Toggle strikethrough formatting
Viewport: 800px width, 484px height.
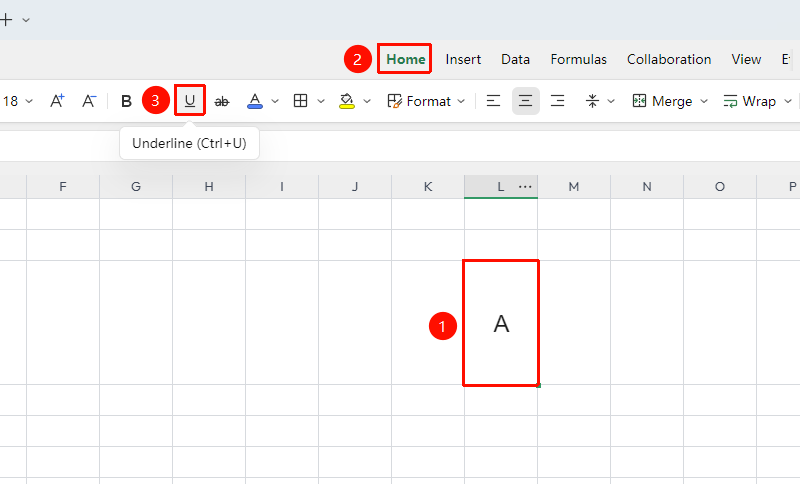point(221,101)
